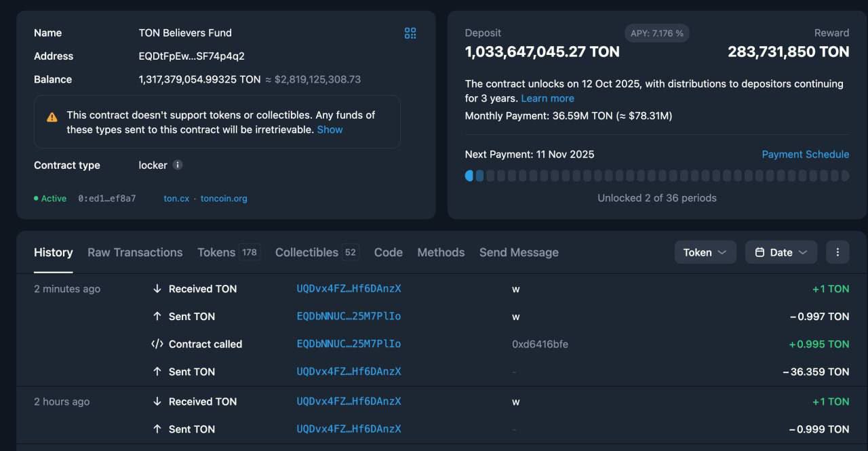868x451 pixels.
Task: Show the address QR code icon
Action: [410, 33]
